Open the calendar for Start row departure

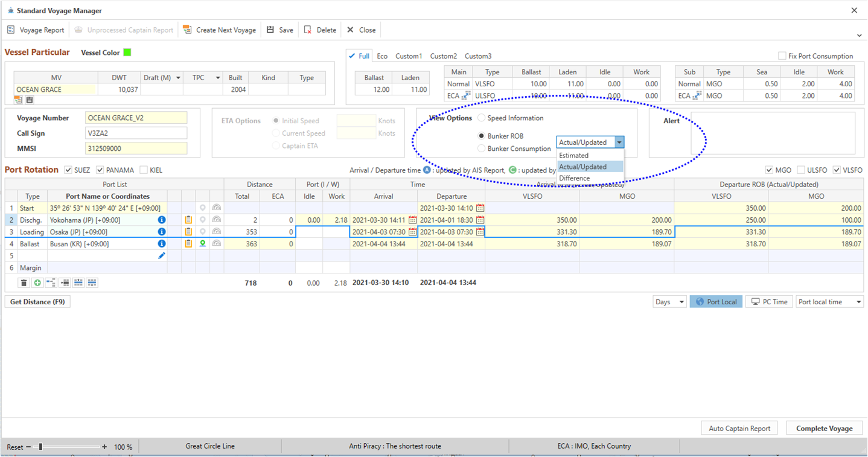pos(480,208)
